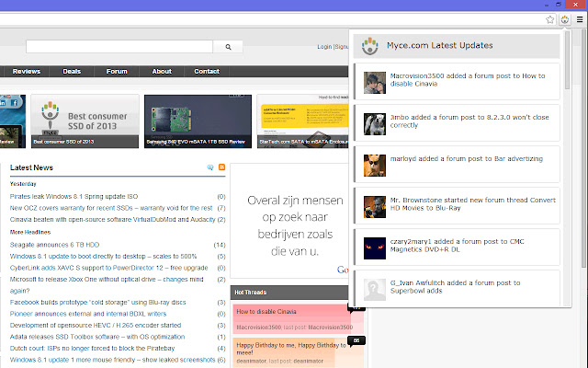Viewport: 588px width, 368px height.
Task: Open Samsung 840 EVO mSATA review tile
Action: point(198,121)
